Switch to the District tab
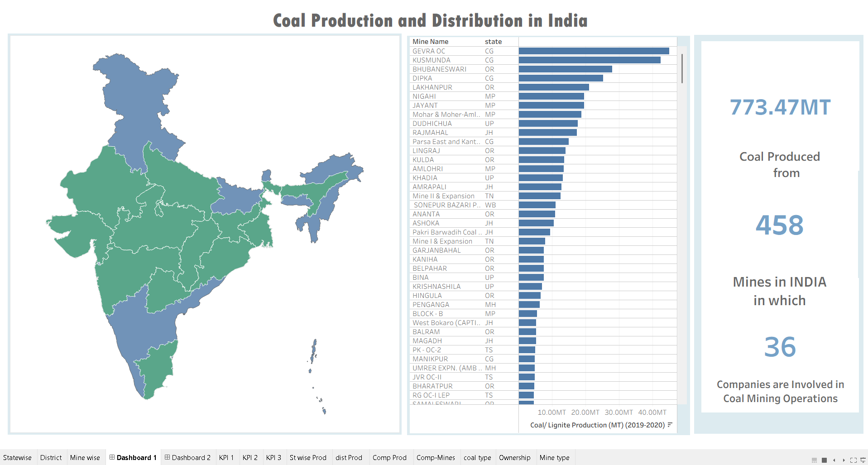Screen dimensions: 868x465 (x=51, y=457)
